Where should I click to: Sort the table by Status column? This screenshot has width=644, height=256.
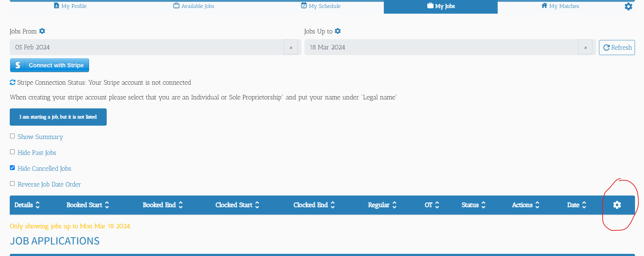tap(484, 205)
